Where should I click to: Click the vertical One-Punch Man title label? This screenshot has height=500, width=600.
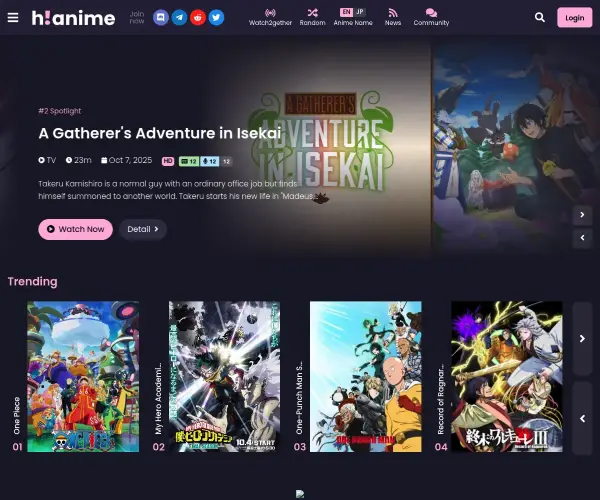(300, 397)
